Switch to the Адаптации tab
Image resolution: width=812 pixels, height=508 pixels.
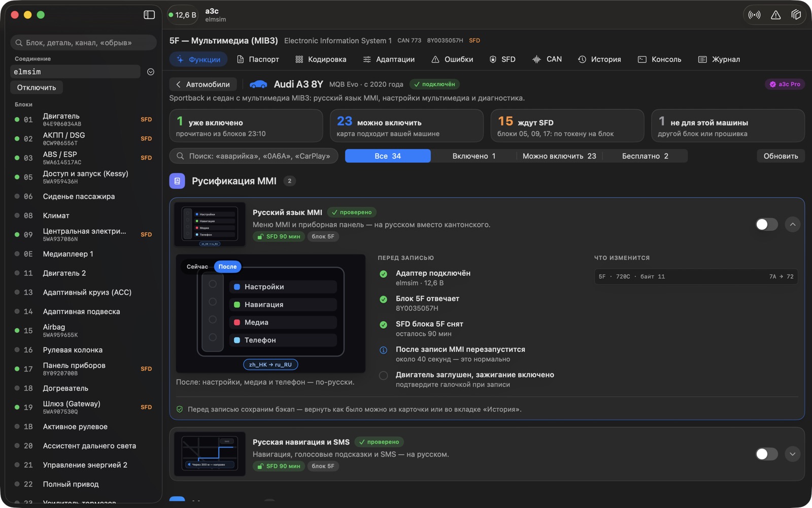[x=389, y=59]
